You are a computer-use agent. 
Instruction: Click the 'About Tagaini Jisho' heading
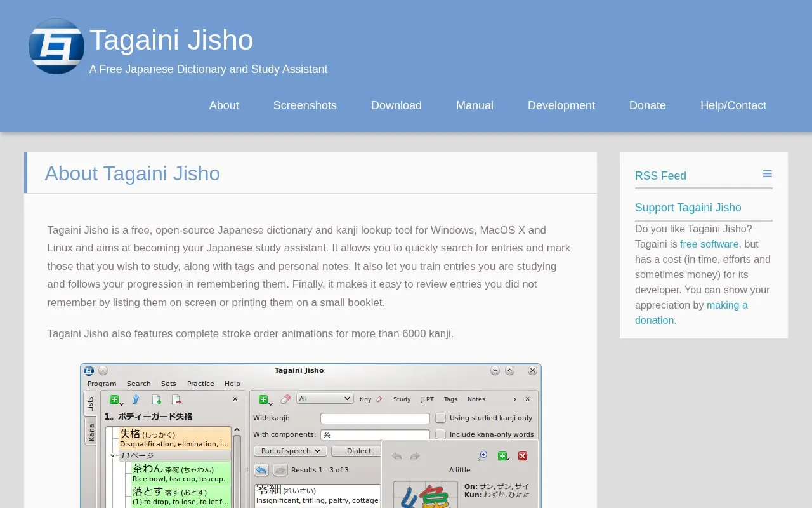tap(133, 173)
